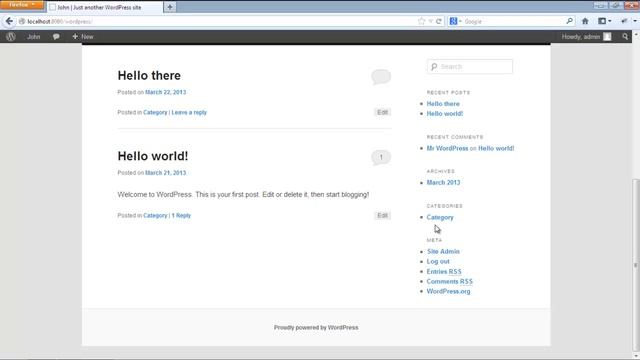
Task: Open Hello world! in Recent Posts
Action: pos(444,113)
